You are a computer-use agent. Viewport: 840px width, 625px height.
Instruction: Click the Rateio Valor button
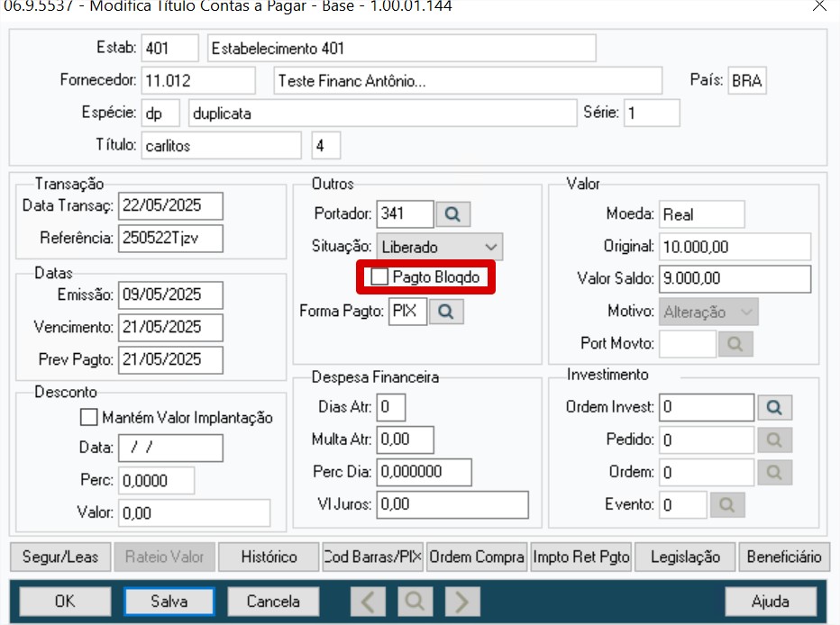[164, 557]
